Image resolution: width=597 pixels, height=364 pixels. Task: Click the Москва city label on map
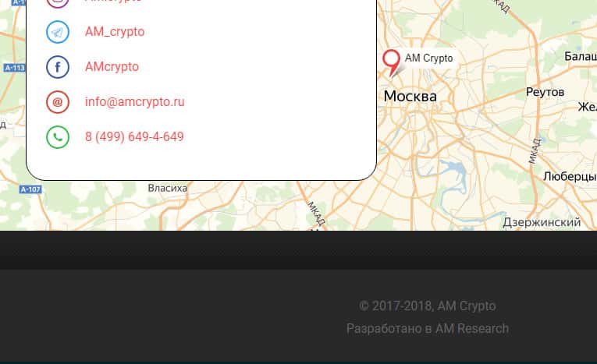pos(410,97)
